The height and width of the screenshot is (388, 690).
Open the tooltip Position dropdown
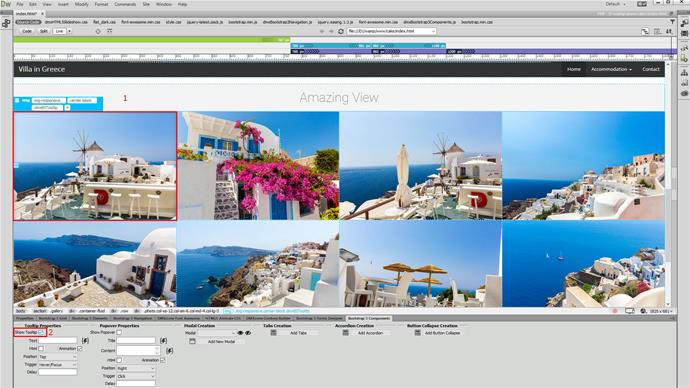tap(58, 357)
